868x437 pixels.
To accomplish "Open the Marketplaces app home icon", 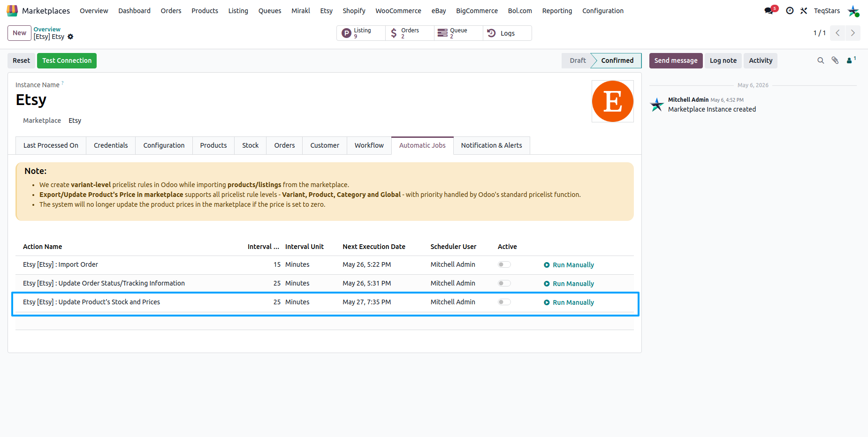I will click(12, 10).
